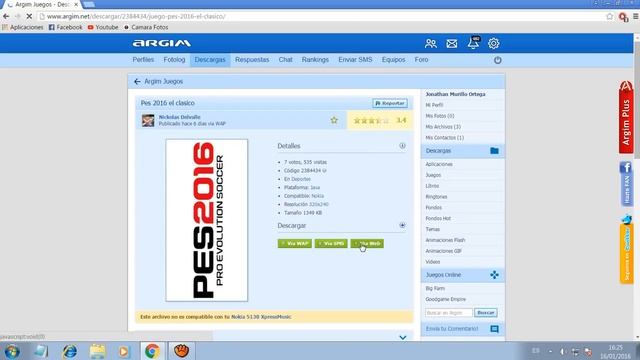Open the Chat nav tab

click(285, 60)
